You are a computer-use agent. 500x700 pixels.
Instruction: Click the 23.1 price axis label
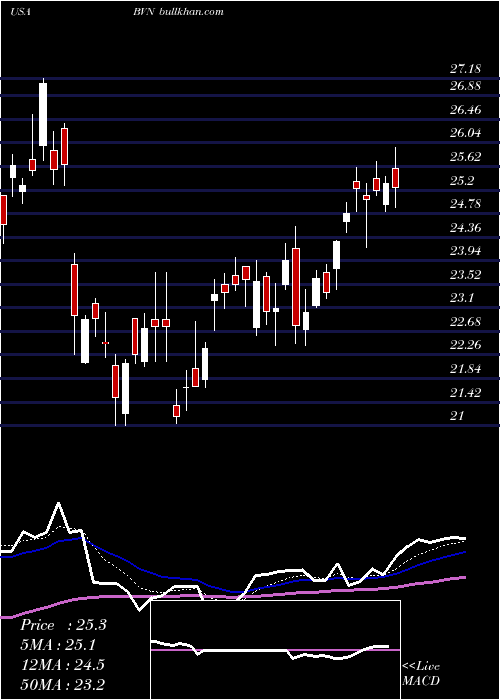click(x=462, y=298)
